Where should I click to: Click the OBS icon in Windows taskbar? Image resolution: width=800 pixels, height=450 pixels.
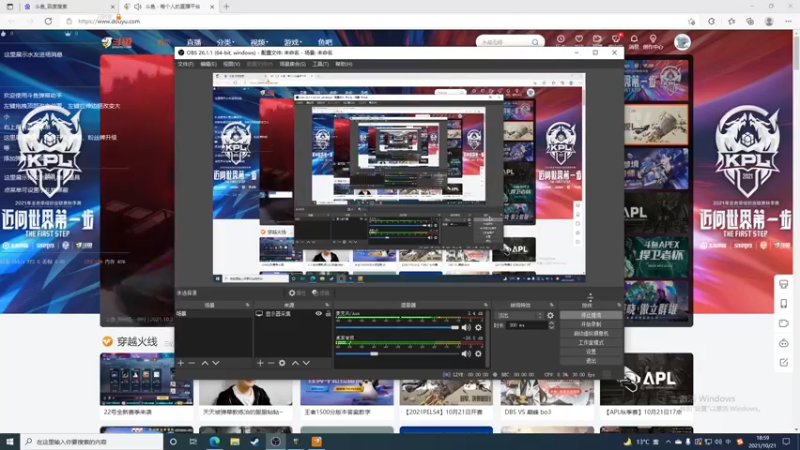pos(276,441)
